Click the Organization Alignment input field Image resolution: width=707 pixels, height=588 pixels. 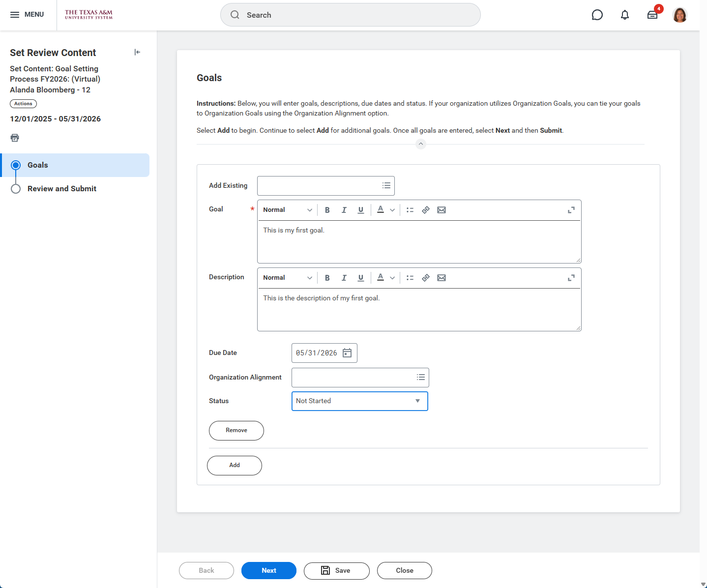click(x=353, y=378)
